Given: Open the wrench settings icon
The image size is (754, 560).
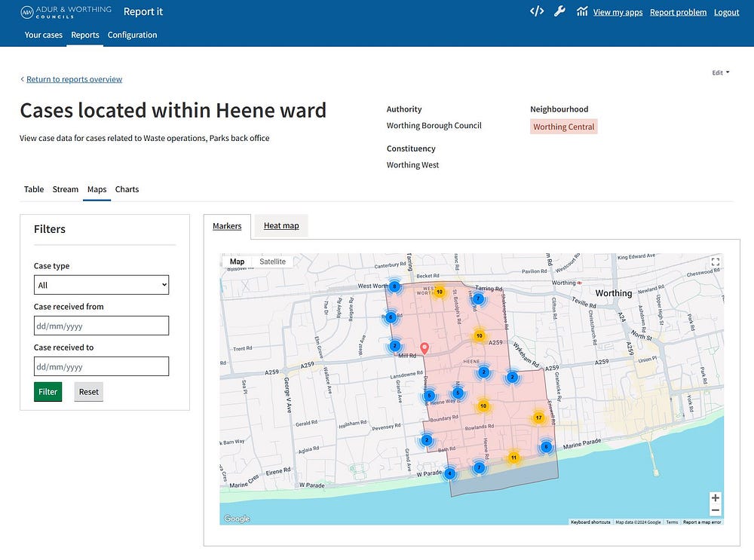Looking at the screenshot, I should coord(559,11).
